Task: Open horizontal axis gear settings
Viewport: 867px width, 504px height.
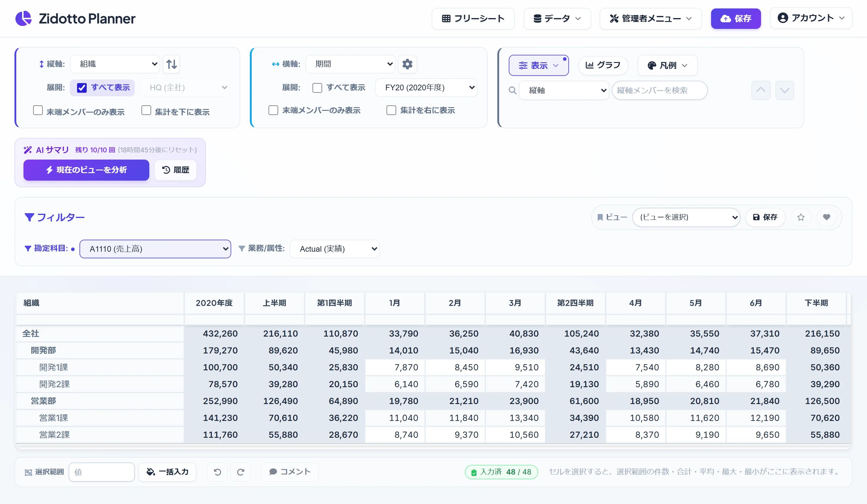Action: (407, 64)
